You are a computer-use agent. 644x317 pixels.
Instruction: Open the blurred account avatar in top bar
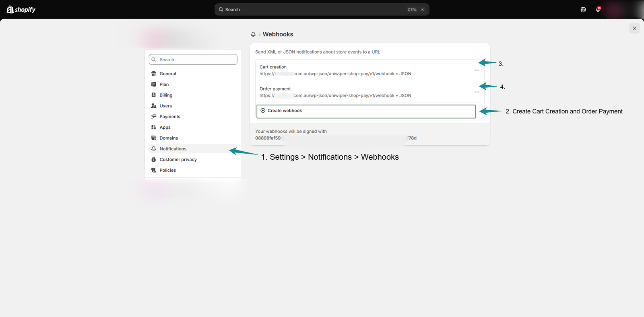point(623,10)
